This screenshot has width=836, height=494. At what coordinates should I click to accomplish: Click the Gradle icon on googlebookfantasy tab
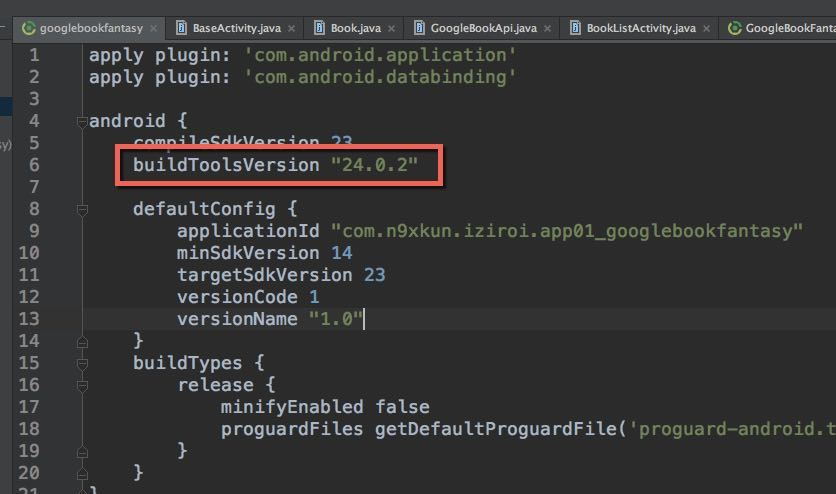(x=29, y=28)
